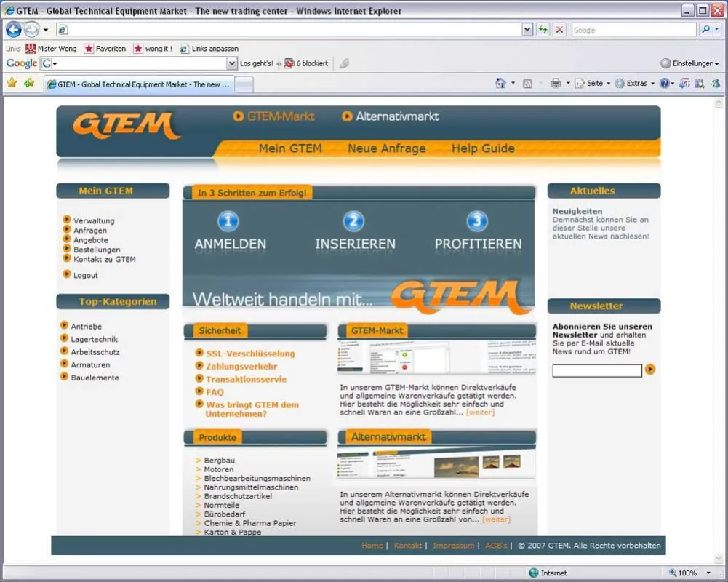The height and width of the screenshot is (582, 728).
Task: Click the Refresh page icon
Action: tap(543, 30)
